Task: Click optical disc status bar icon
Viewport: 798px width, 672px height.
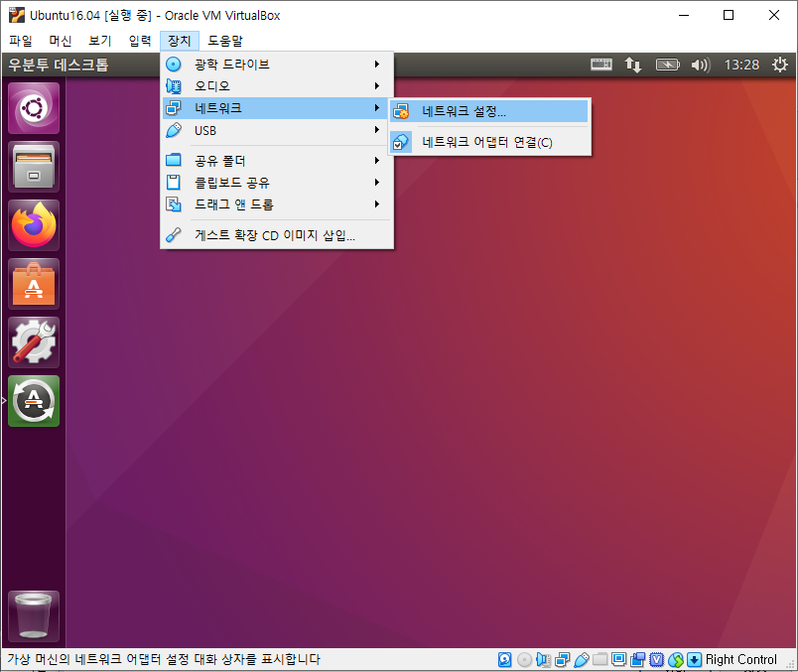Action: click(x=524, y=660)
